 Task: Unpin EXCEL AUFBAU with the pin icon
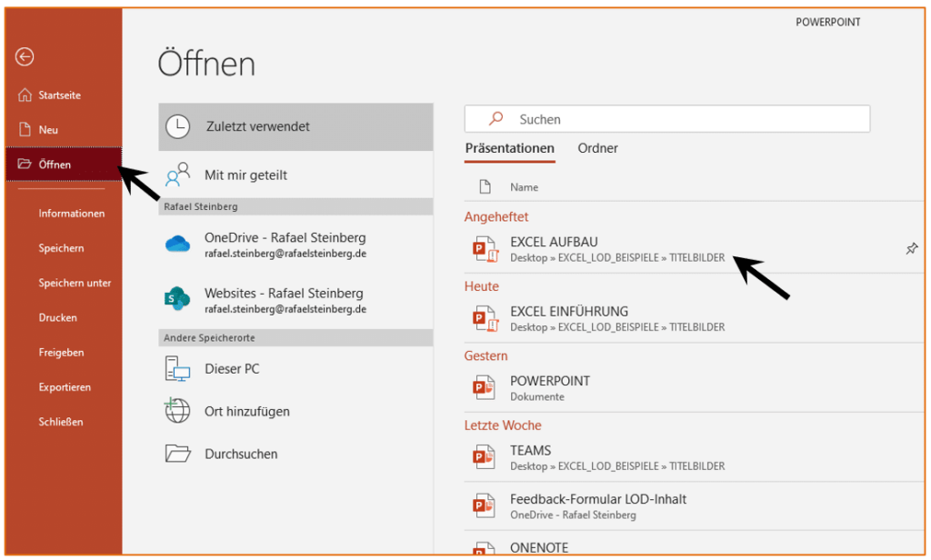pos(911,249)
